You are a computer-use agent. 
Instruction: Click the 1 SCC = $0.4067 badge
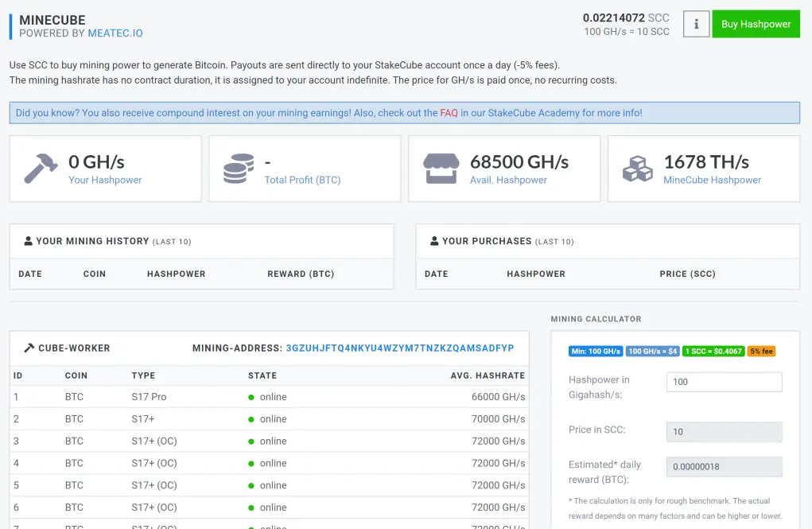[713, 352]
